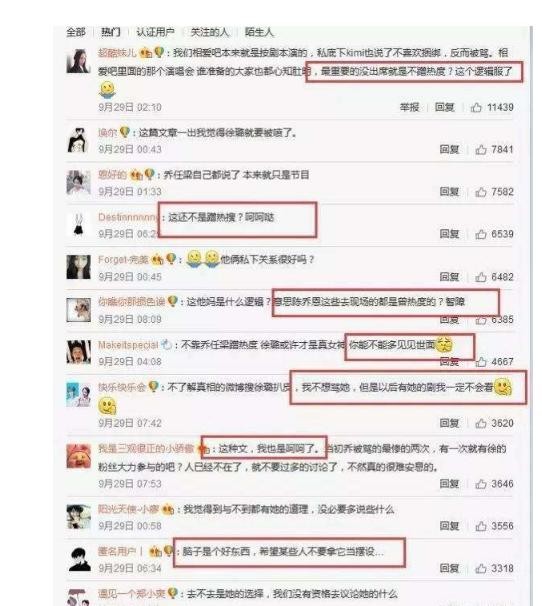Open the 认证用户 tab
Image resolution: width=542 pixels, height=606 pixels.
coord(155,32)
